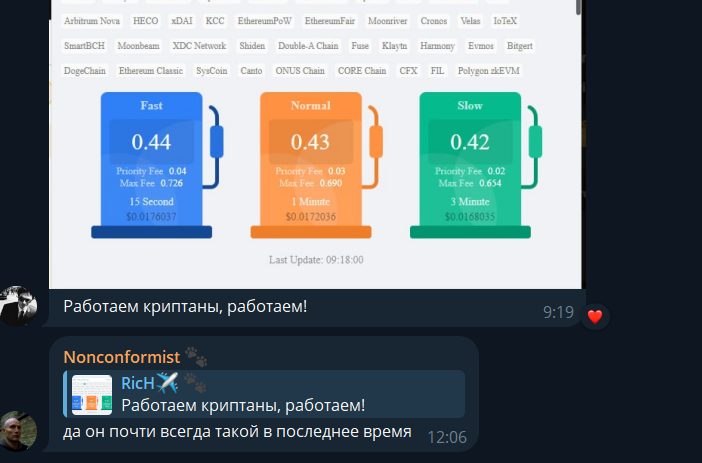Select the CFX chain tag
The height and width of the screenshot is (463, 702).
pyautogui.click(x=408, y=71)
